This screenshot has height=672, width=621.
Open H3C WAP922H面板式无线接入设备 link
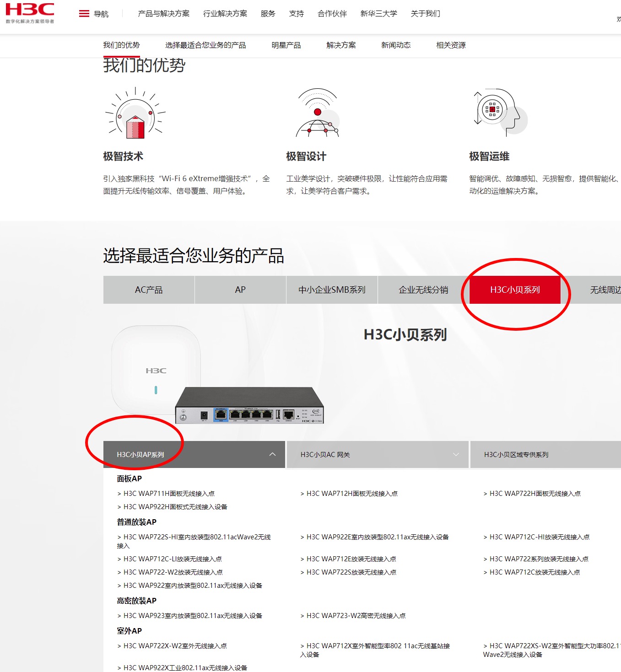pyautogui.click(x=172, y=507)
